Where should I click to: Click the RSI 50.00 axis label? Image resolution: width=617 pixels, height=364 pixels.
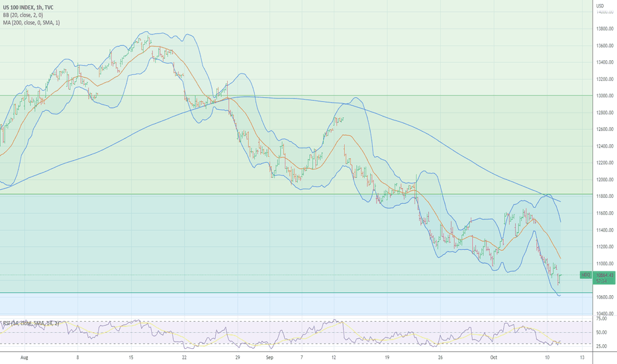pyautogui.click(x=601, y=332)
